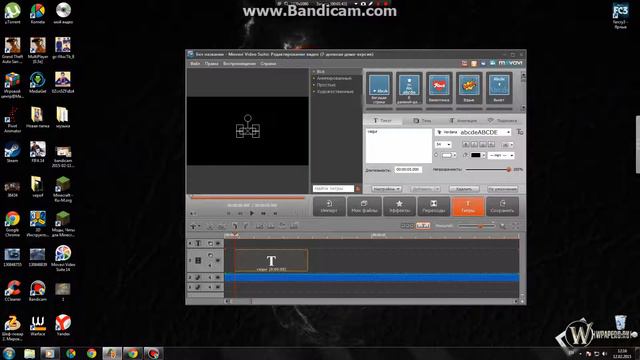Open the Воспроизведение menu
Image resolution: width=640 pixels, height=360 pixels.
point(239,64)
